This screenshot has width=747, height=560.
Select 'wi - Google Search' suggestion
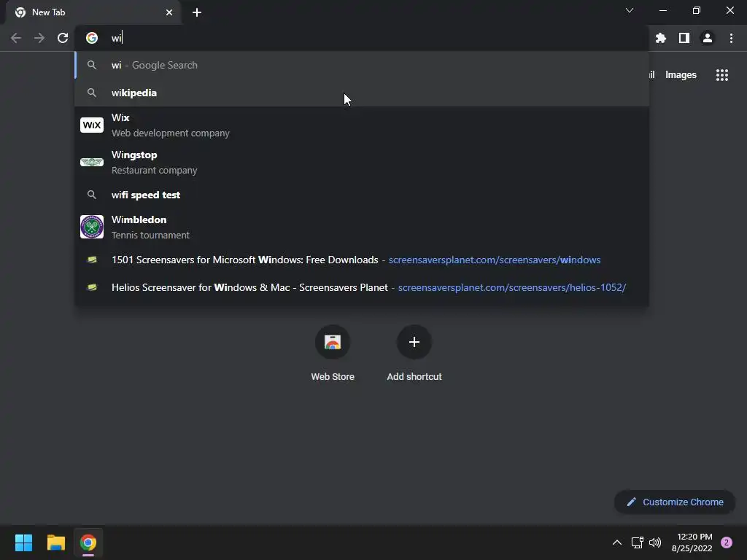pos(362,65)
